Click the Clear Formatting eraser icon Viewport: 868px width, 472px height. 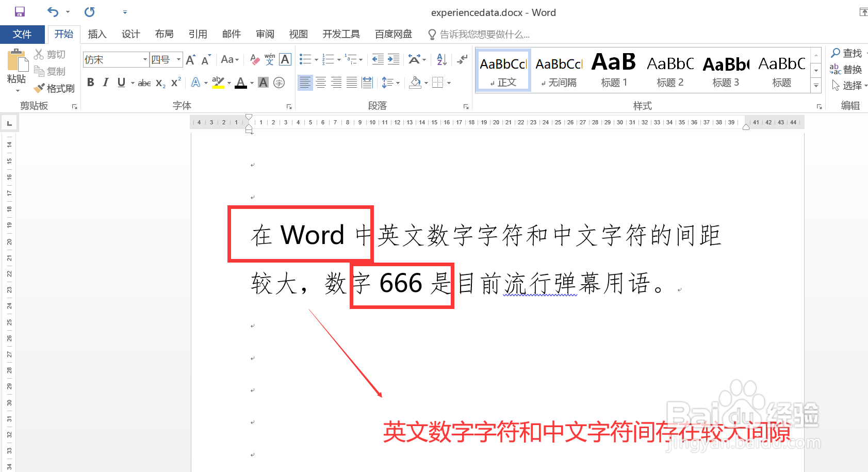tap(255, 60)
